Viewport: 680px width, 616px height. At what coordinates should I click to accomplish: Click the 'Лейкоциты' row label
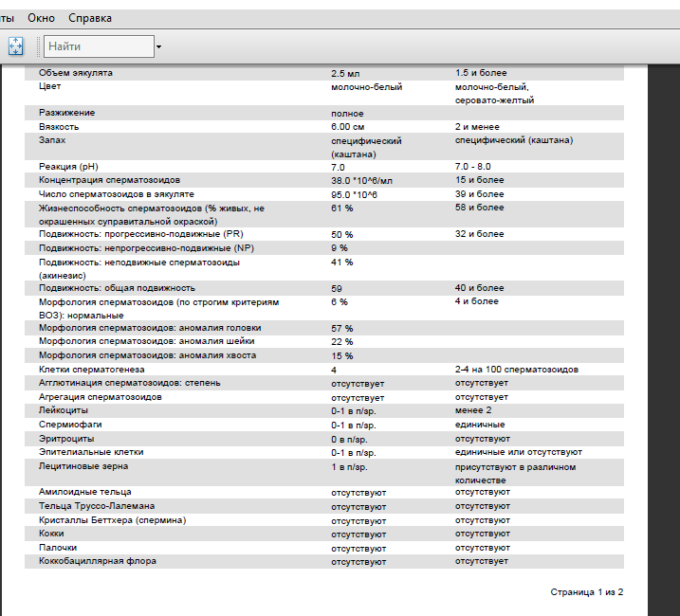pyautogui.click(x=64, y=411)
